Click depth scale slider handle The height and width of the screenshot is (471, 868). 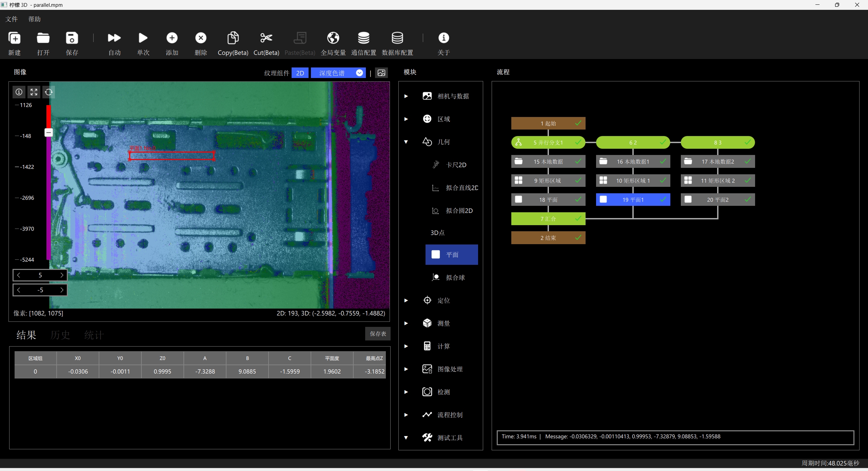point(48,132)
